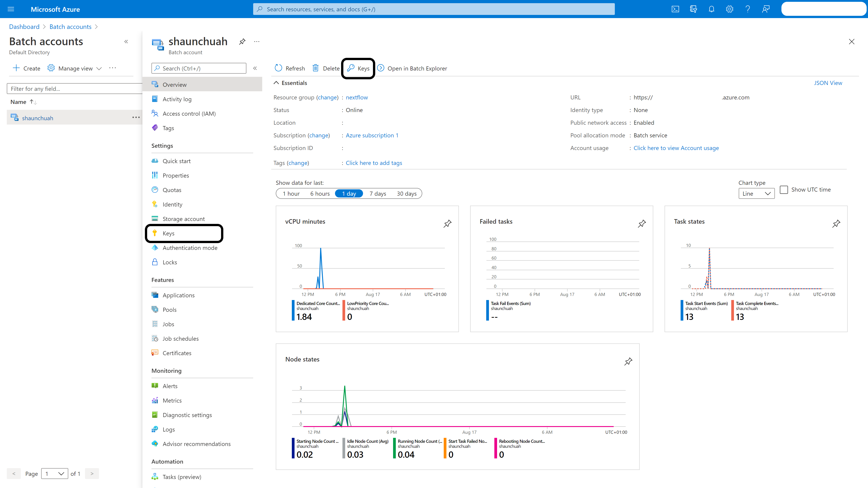This screenshot has height=488, width=868.
Task: Click Create in Batch accounts list
Action: click(26, 68)
